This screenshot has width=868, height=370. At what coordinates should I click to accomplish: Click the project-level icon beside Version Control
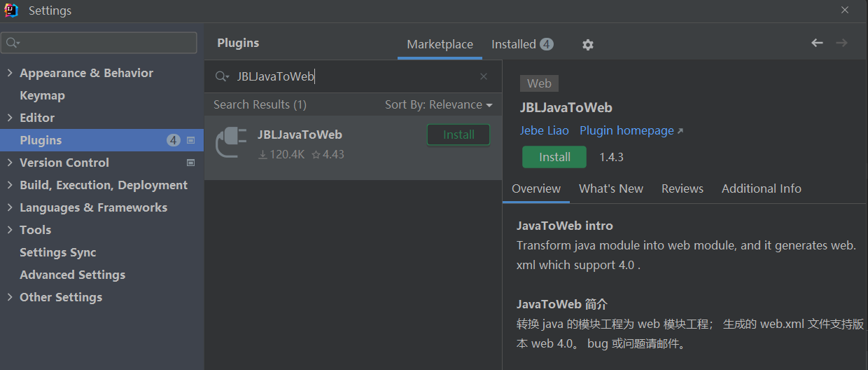(191, 163)
